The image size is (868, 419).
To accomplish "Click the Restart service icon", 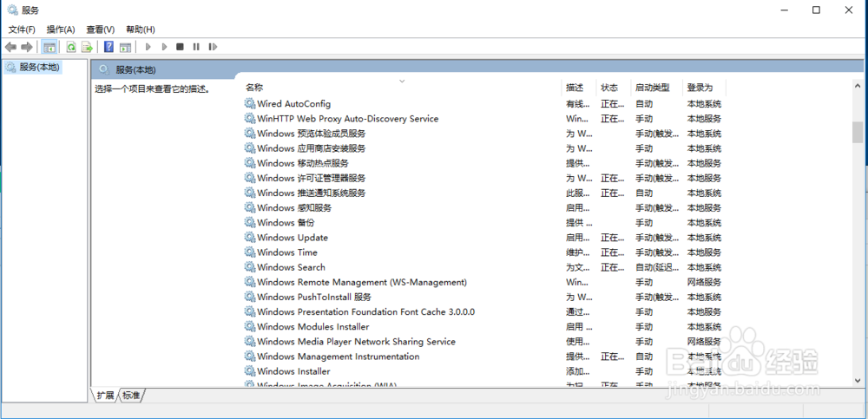I will 213,47.
